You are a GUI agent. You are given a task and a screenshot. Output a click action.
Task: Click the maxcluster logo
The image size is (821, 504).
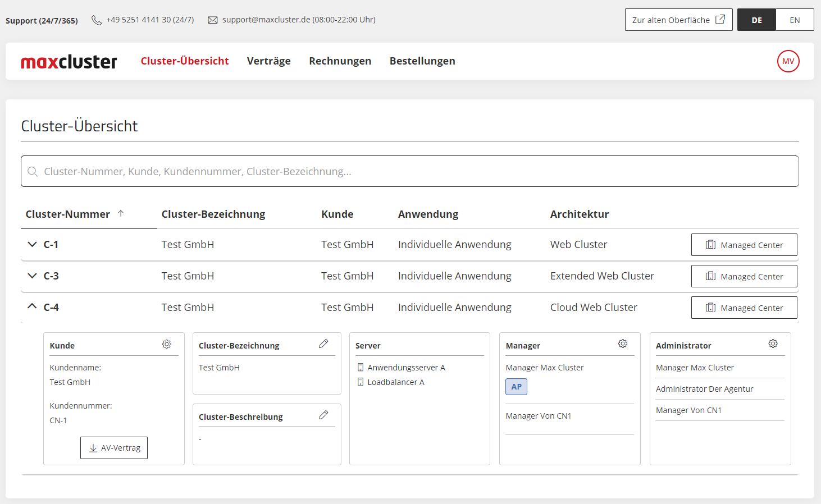pyautogui.click(x=69, y=61)
